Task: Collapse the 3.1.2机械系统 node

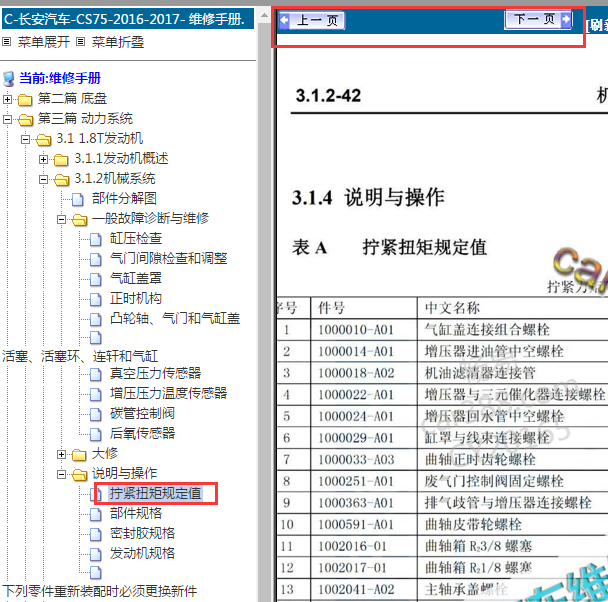Action: coord(43,179)
